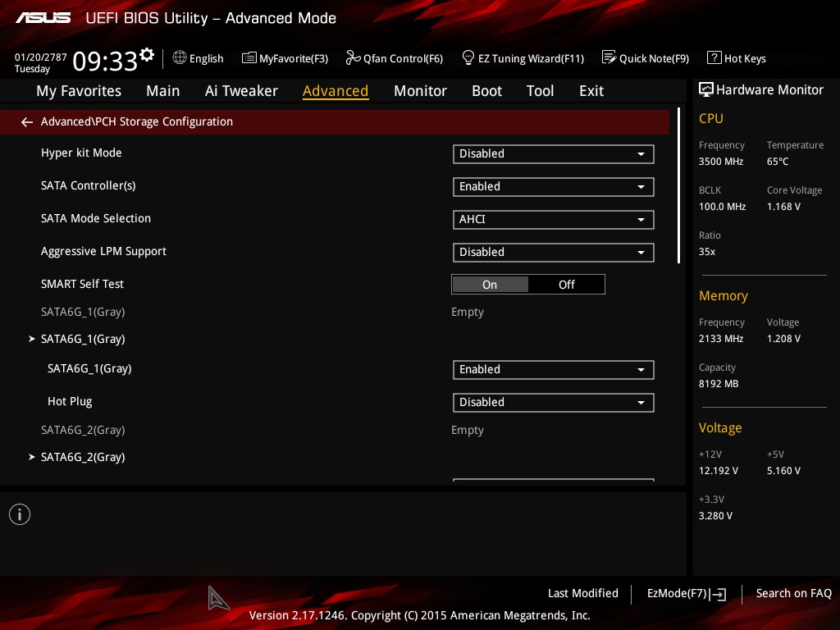840x630 pixels.
Task: Set SMART Self Test to Off
Action: (x=566, y=285)
